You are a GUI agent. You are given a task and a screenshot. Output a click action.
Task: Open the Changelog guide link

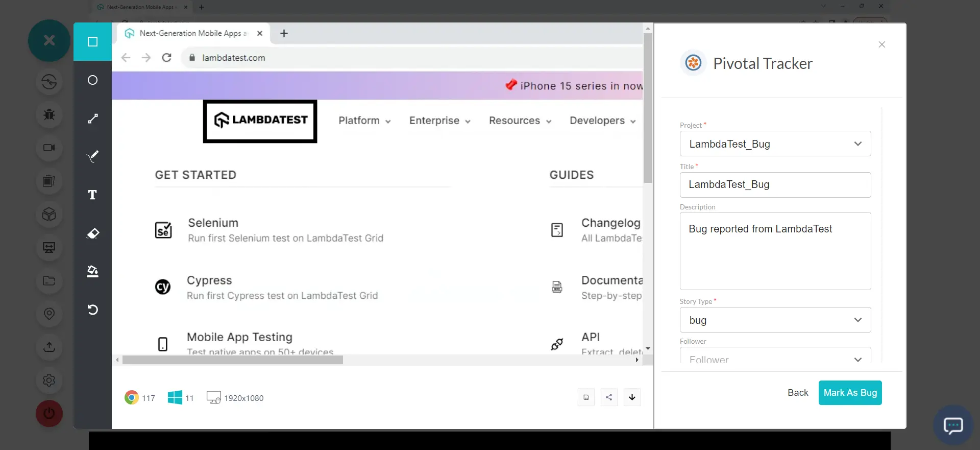point(596,230)
